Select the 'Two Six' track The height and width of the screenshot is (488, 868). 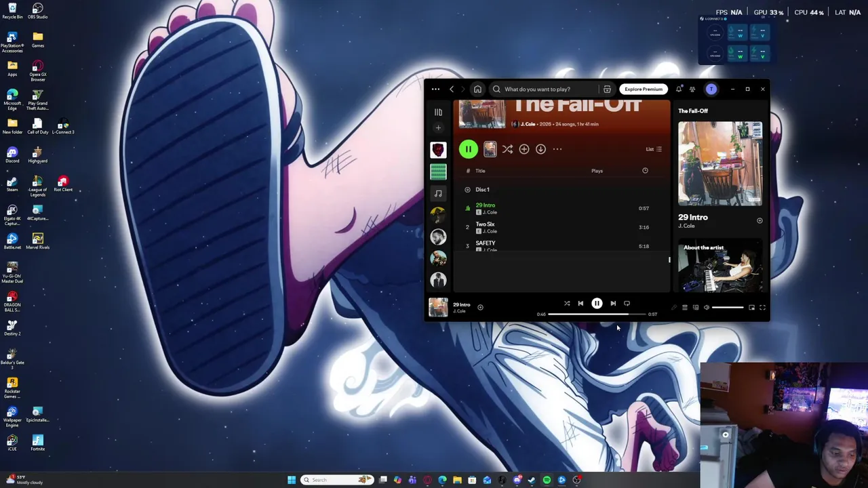click(561, 227)
